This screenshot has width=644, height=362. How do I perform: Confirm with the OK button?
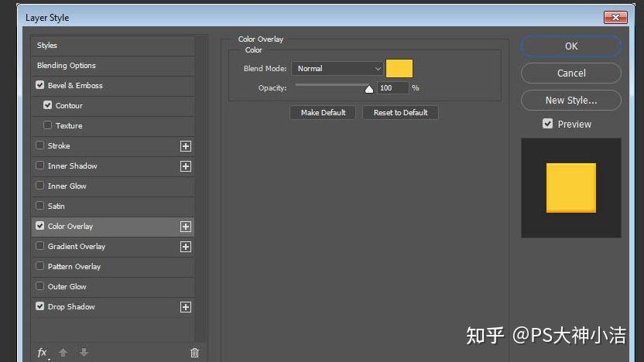coord(571,46)
